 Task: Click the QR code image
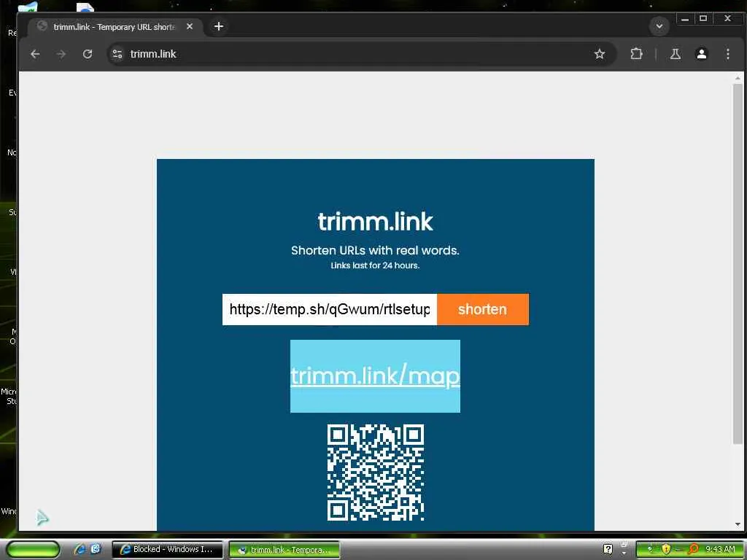pyautogui.click(x=376, y=472)
